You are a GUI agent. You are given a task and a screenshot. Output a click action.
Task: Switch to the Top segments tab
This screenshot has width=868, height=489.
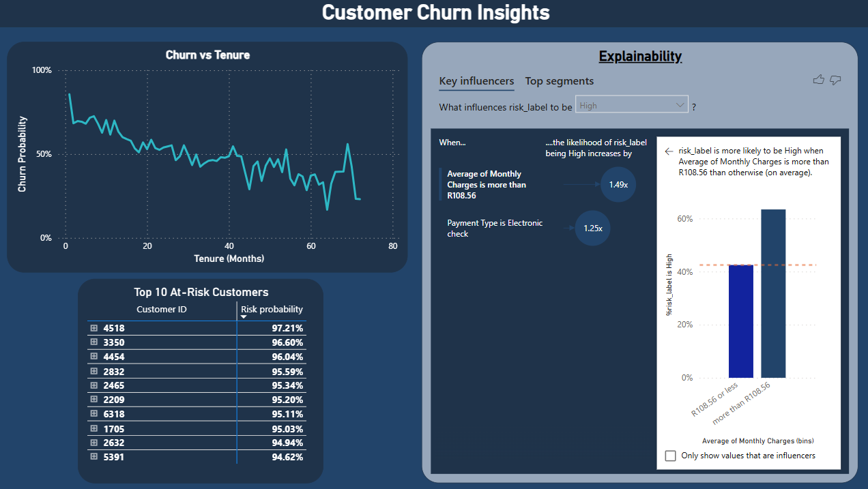(559, 81)
